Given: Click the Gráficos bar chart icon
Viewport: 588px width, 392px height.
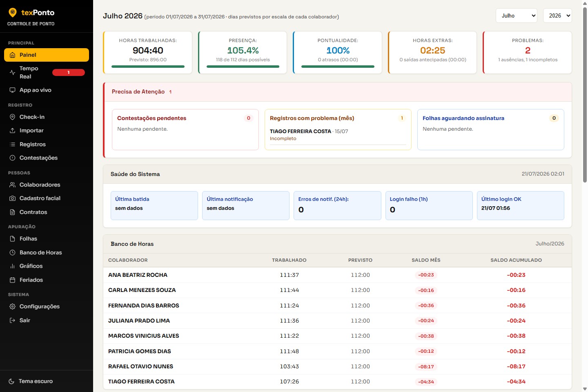Looking at the screenshot, I should point(12,266).
